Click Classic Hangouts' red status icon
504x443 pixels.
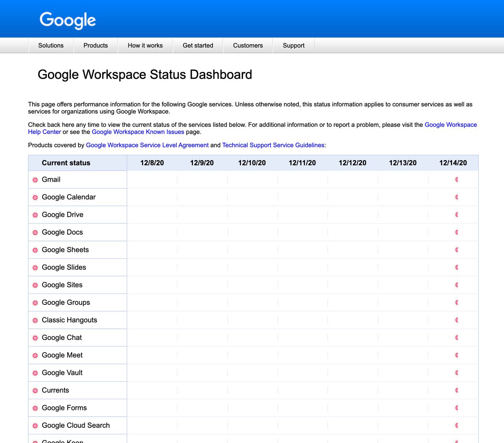[x=35, y=320]
